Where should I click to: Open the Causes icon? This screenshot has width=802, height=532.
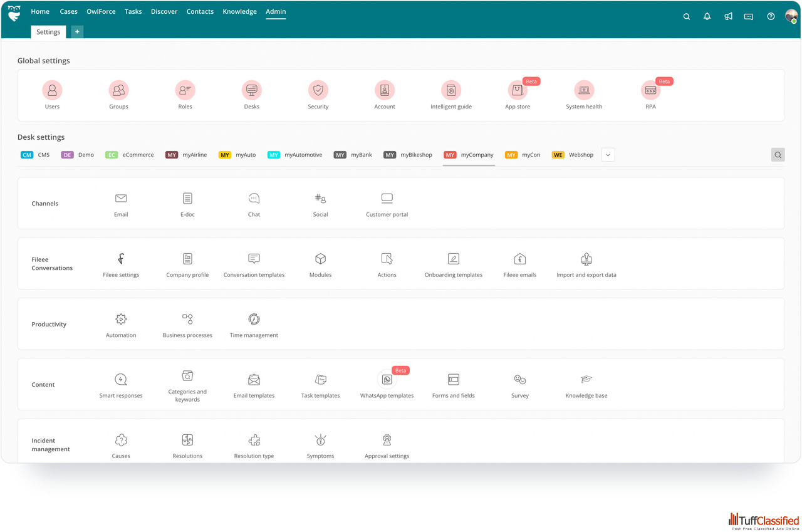[121, 440]
